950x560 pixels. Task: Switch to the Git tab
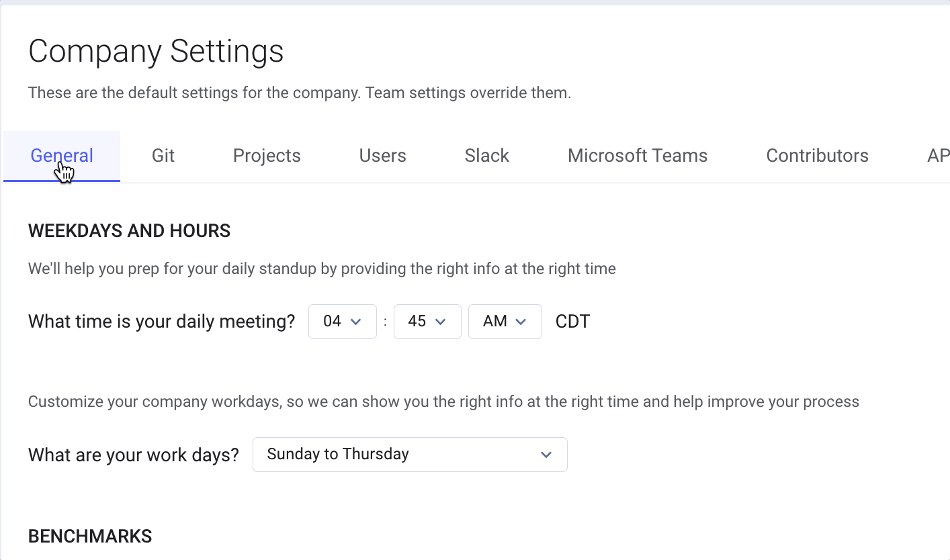coord(163,156)
